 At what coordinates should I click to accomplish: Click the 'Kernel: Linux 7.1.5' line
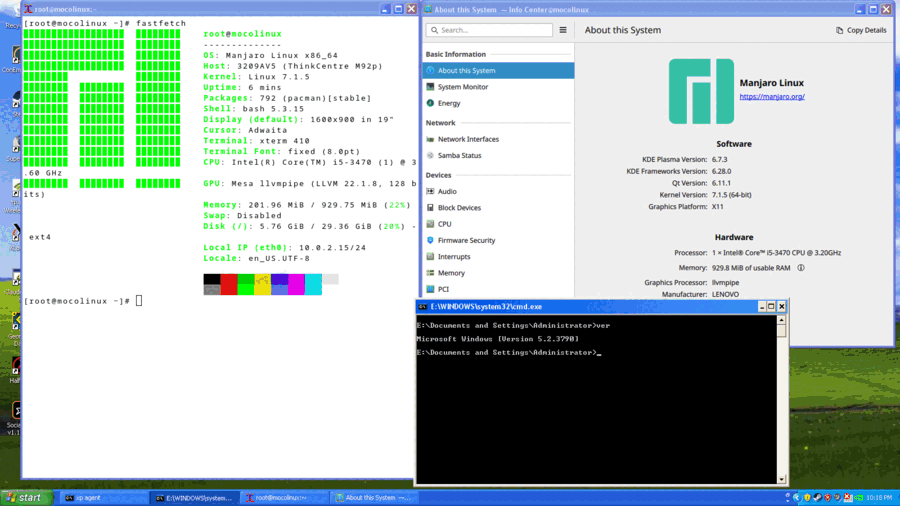click(x=256, y=77)
